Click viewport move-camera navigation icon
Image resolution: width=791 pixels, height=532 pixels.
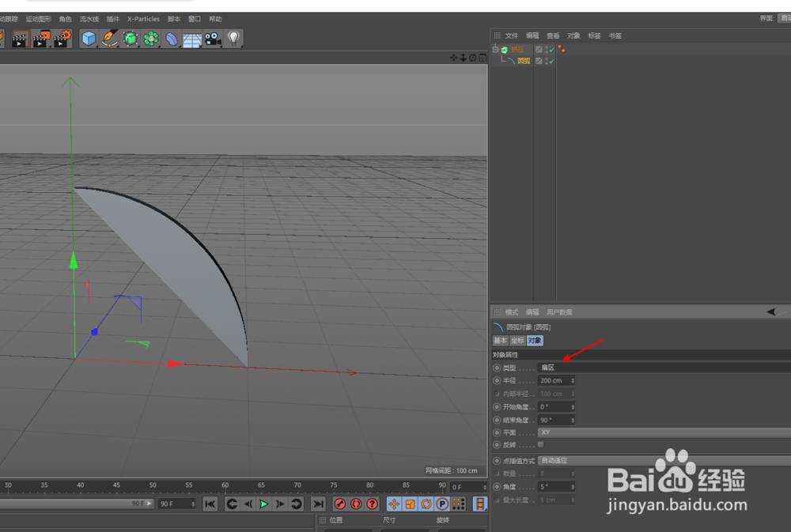pos(453,58)
